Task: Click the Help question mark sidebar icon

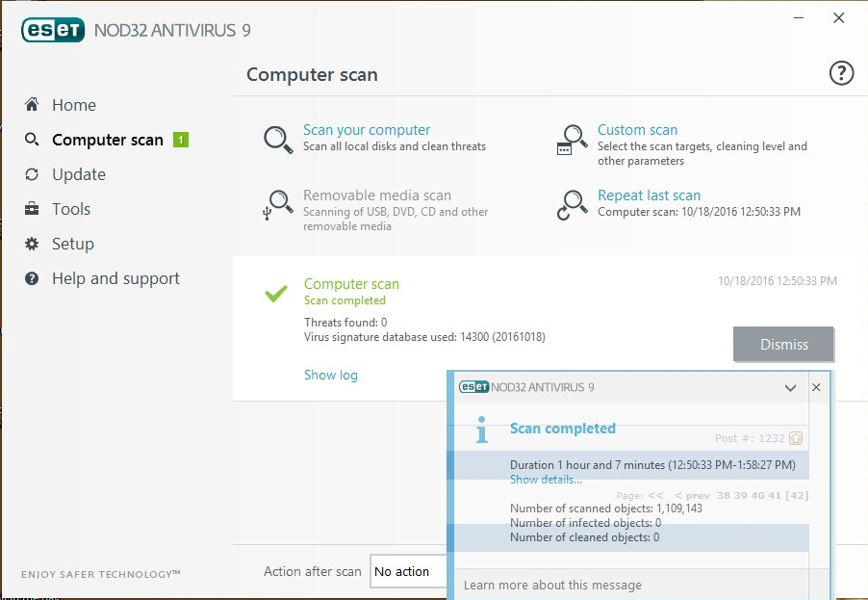Action: [32, 278]
